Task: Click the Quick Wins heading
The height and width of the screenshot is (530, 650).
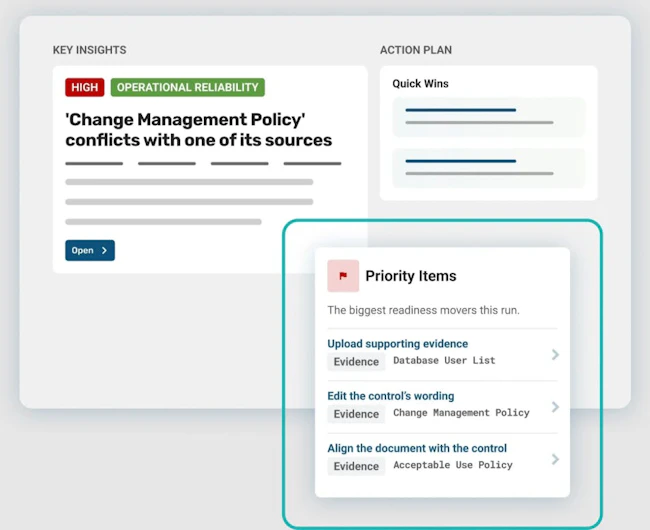Action: (420, 84)
